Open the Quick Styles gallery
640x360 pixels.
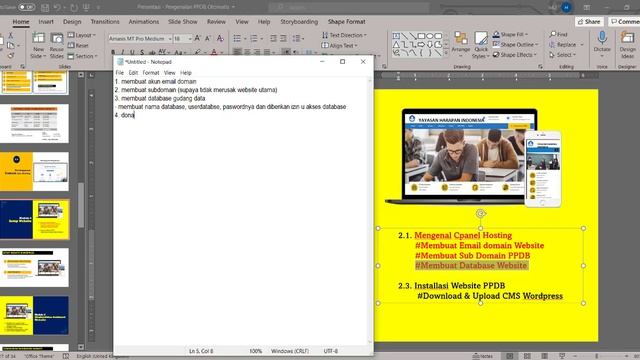coord(481,45)
